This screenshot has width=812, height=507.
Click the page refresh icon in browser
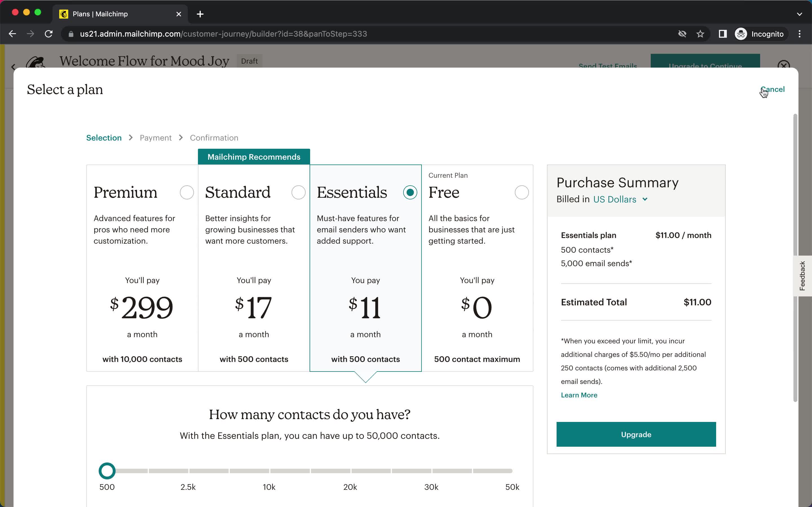click(x=50, y=34)
